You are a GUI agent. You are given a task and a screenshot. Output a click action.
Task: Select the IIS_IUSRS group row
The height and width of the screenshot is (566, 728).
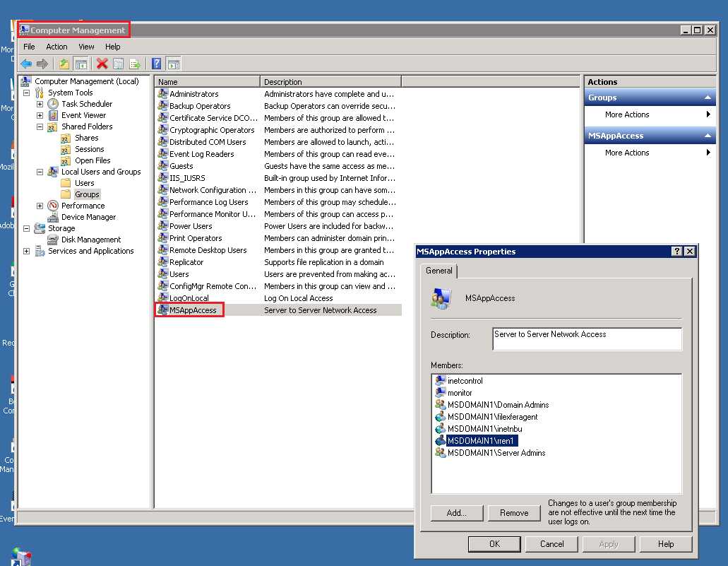pos(279,178)
